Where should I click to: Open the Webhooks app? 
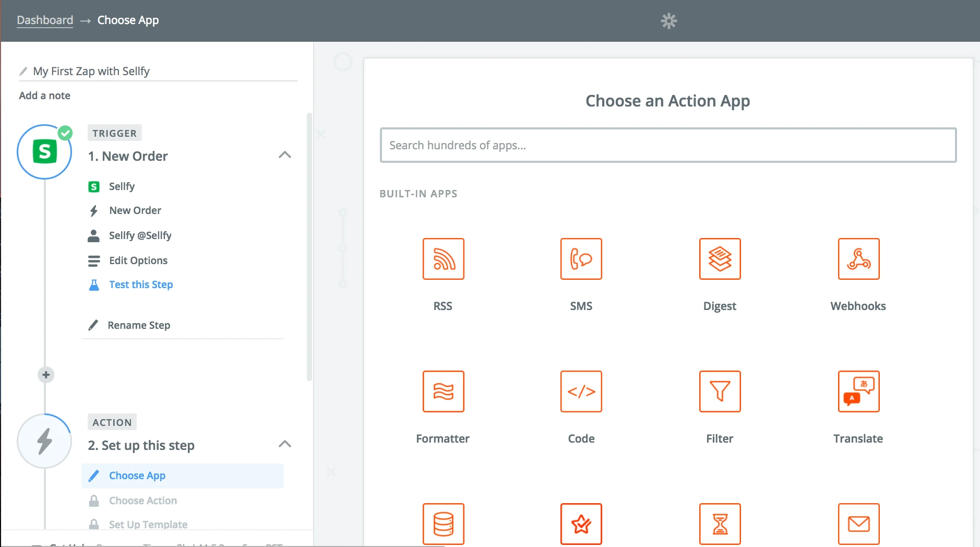[858, 259]
